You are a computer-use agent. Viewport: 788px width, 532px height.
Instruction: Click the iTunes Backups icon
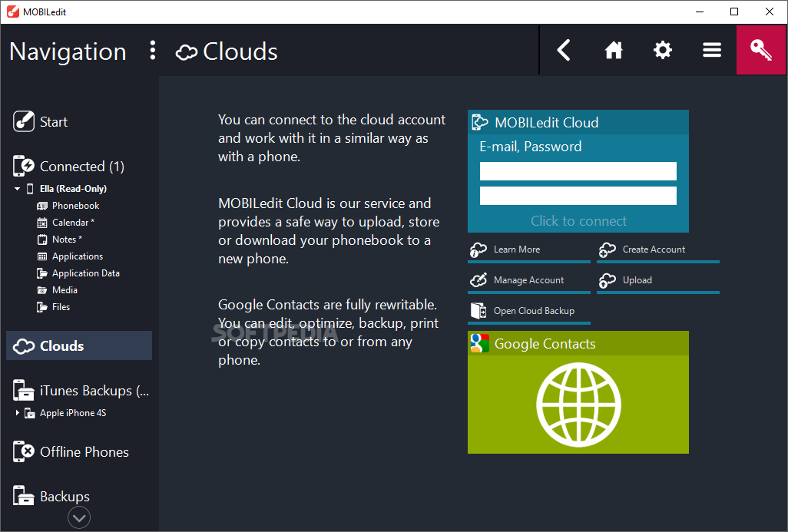[x=24, y=390]
